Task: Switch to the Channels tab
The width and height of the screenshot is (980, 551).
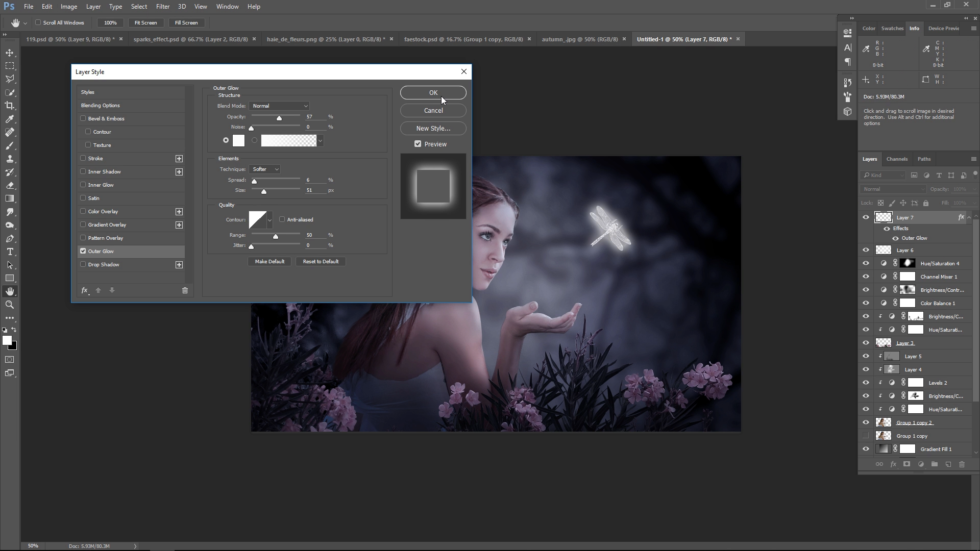Action: point(897,159)
